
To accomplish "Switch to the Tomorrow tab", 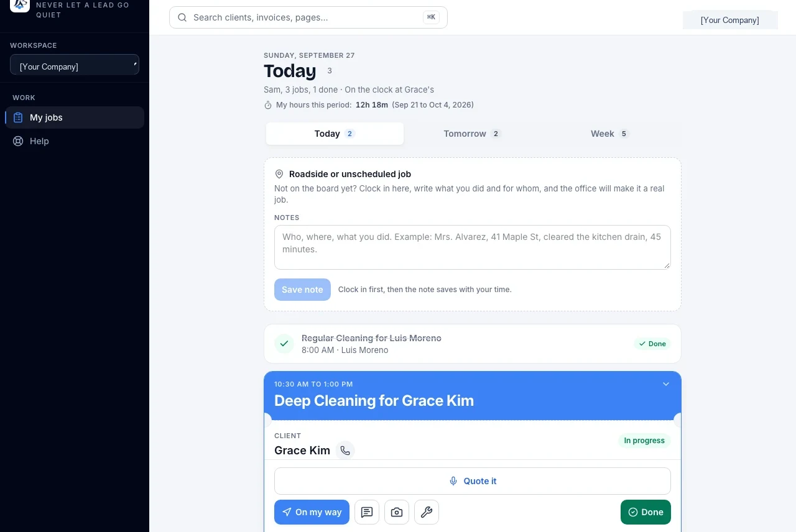I will 472,134.
